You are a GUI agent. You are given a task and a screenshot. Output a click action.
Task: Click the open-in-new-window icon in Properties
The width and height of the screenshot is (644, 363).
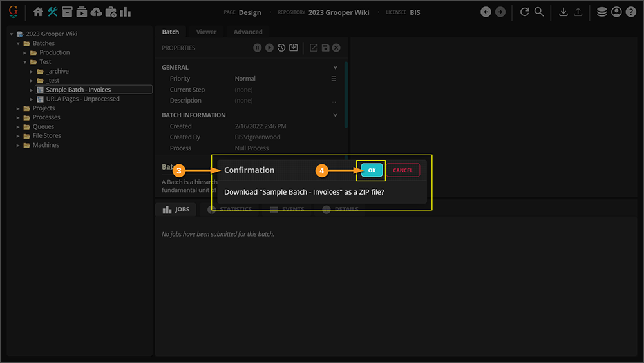314,48
